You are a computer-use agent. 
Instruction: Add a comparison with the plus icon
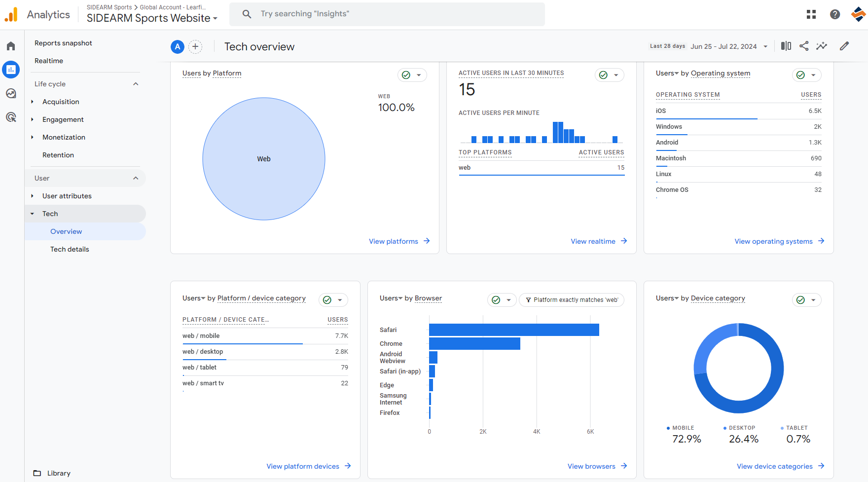click(195, 46)
